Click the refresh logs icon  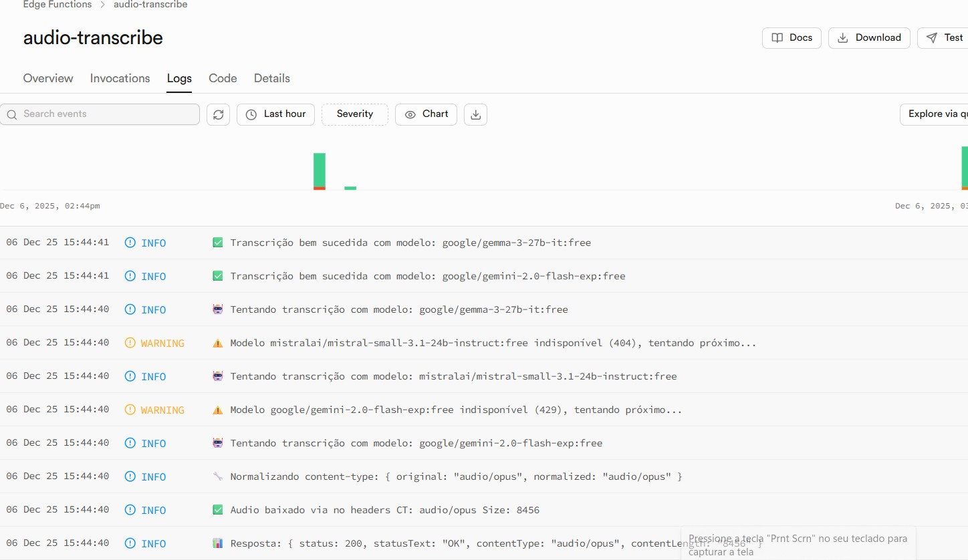click(218, 114)
